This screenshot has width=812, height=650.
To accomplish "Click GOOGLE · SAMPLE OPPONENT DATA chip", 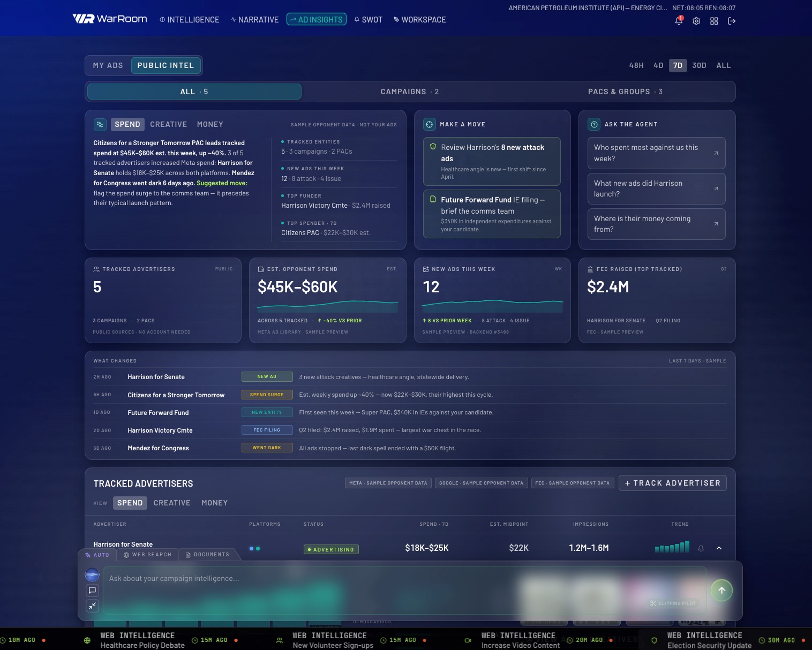I will coord(482,483).
